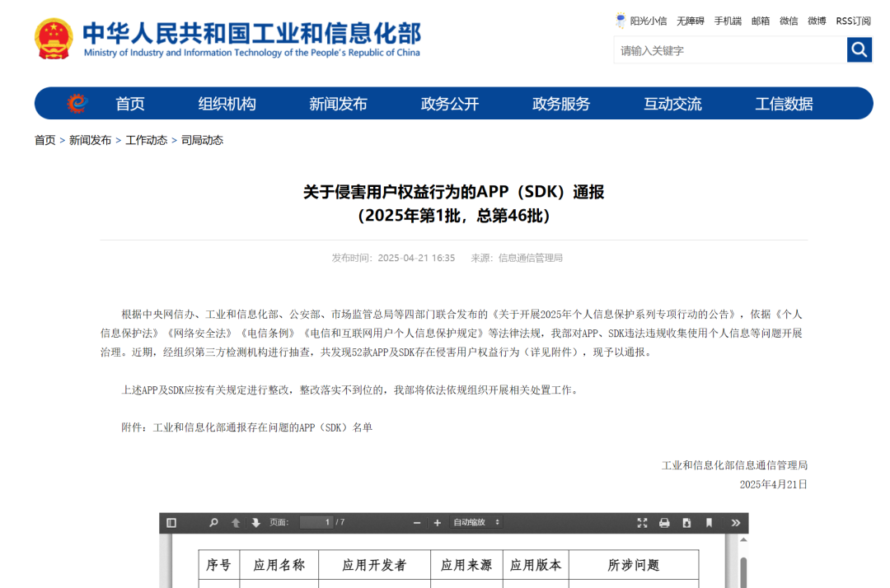Click the subtitle 2025年第1批，总第46批

click(x=453, y=216)
